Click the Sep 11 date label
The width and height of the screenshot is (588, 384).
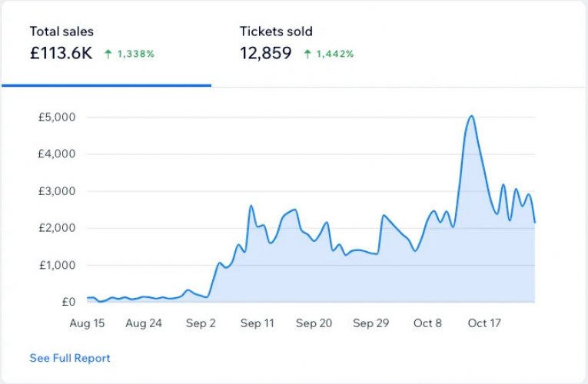pos(257,323)
